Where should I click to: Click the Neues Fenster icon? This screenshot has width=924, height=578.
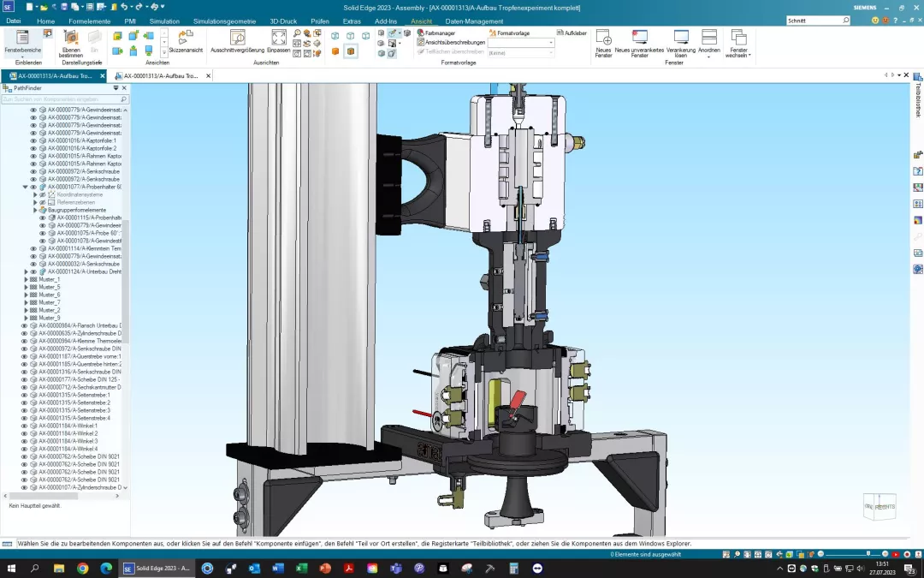coord(603,38)
